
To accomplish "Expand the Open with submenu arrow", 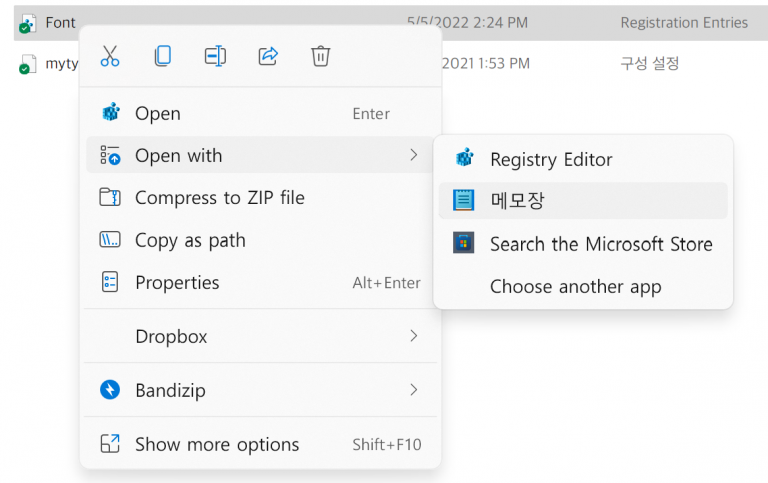I will coord(414,155).
